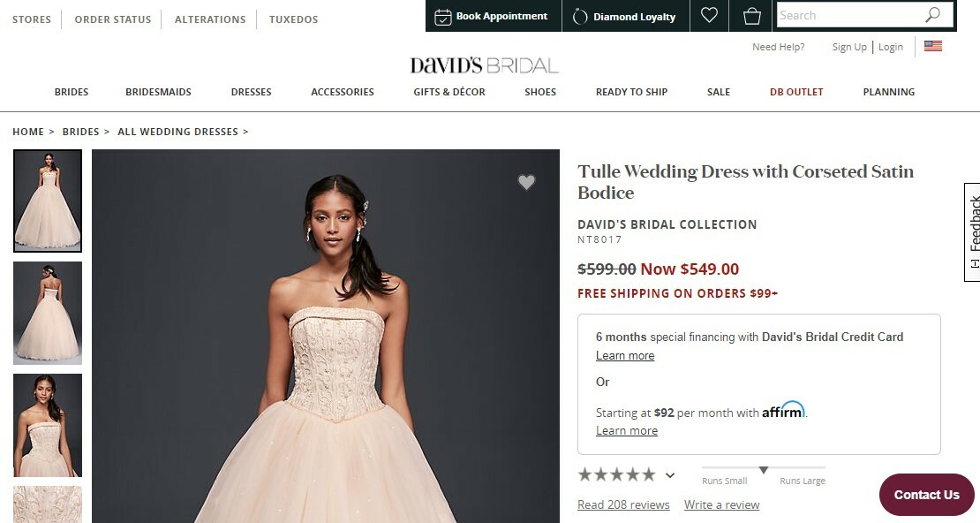Open the DB Outlet menu
980x523 pixels.
[x=796, y=92]
